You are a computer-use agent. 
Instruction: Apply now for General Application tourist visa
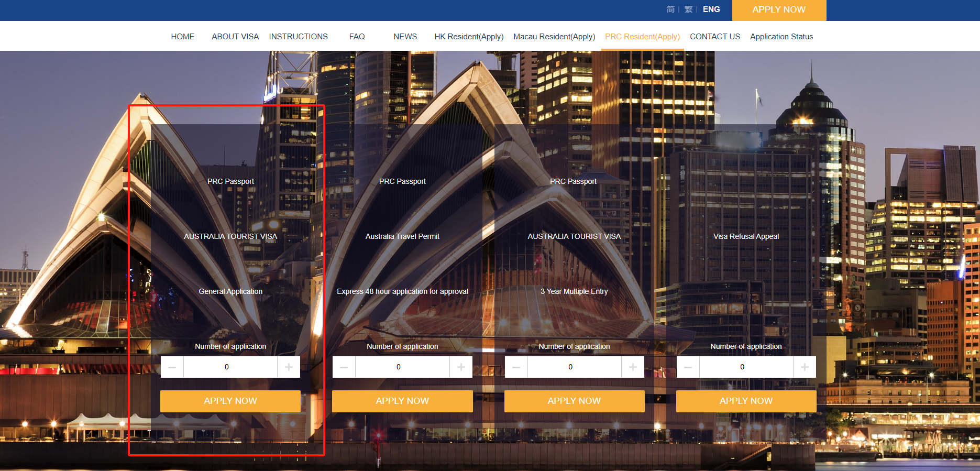point(230,401)
